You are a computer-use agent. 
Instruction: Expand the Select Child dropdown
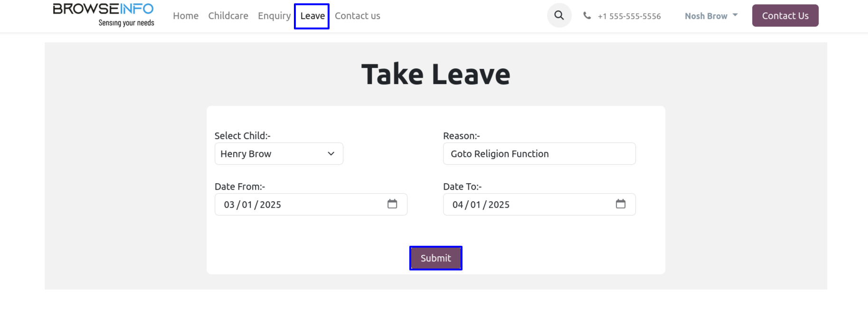click(279, 154)
